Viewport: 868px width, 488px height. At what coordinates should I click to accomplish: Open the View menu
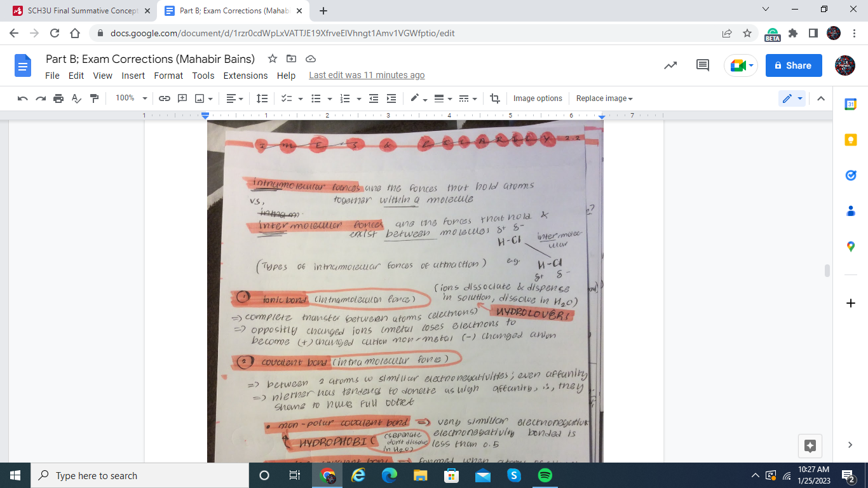[x=102, y=75]
